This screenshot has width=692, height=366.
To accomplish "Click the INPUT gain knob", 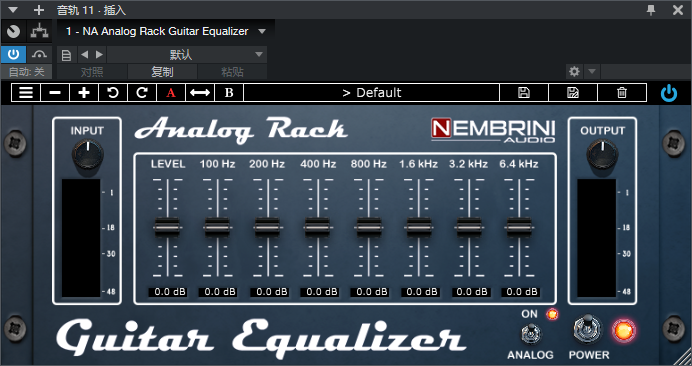I will click(x=88, y=154).
